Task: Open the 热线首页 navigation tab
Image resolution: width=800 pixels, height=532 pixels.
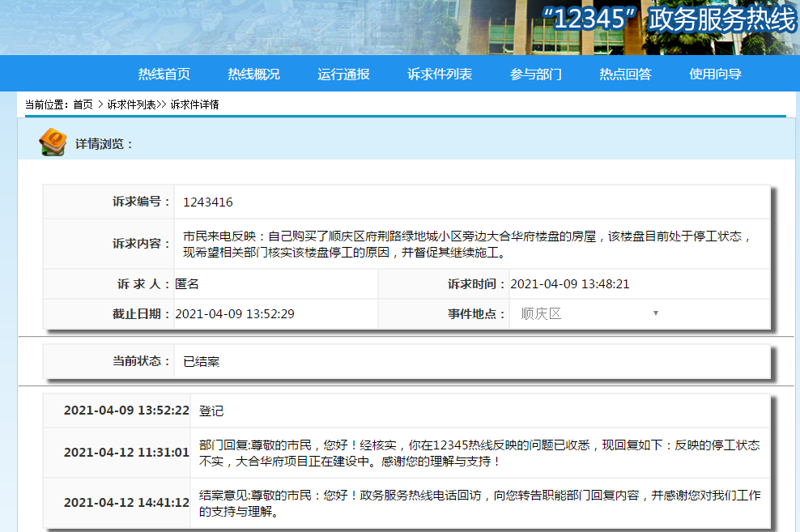Action: coord(164,74)
